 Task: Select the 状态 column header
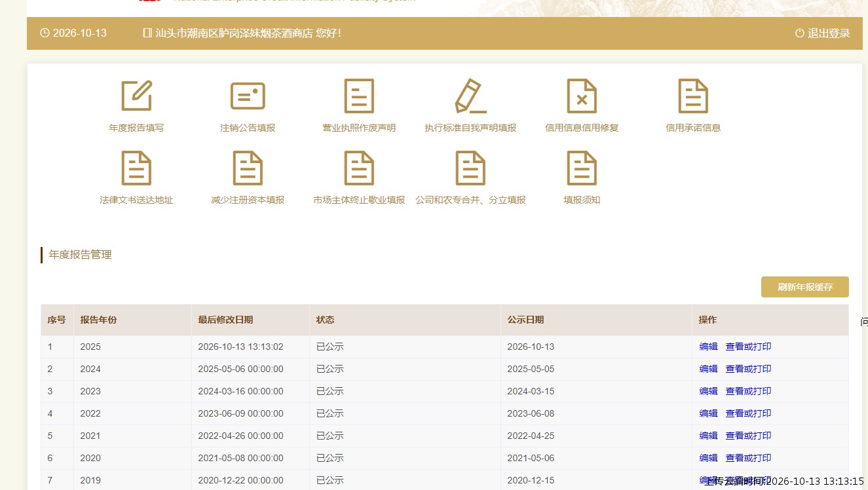click(405, 320)
